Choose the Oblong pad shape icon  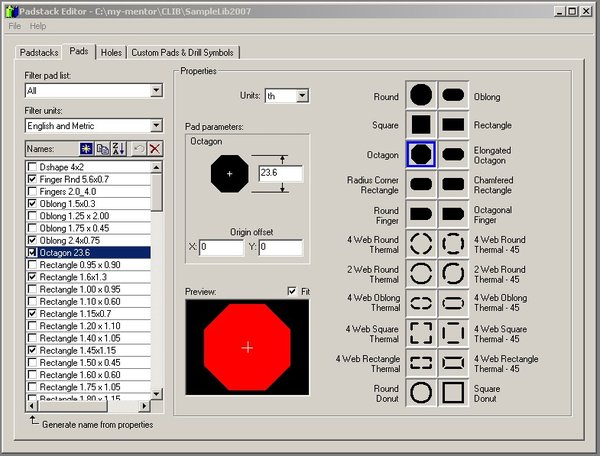pyautogui.click(x=453, y=95)
